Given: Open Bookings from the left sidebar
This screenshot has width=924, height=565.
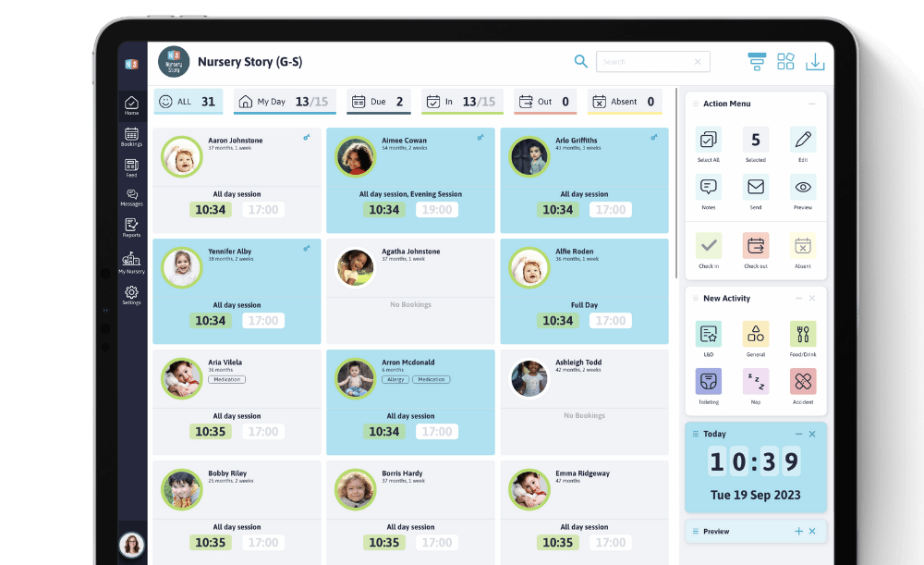Looking at the screenshot, I should [131, 137].
